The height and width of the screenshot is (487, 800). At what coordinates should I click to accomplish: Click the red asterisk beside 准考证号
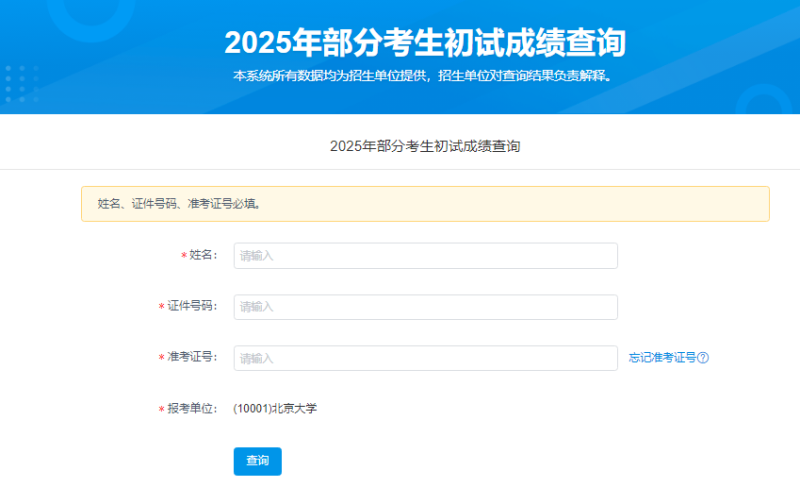tap(161, 359)
